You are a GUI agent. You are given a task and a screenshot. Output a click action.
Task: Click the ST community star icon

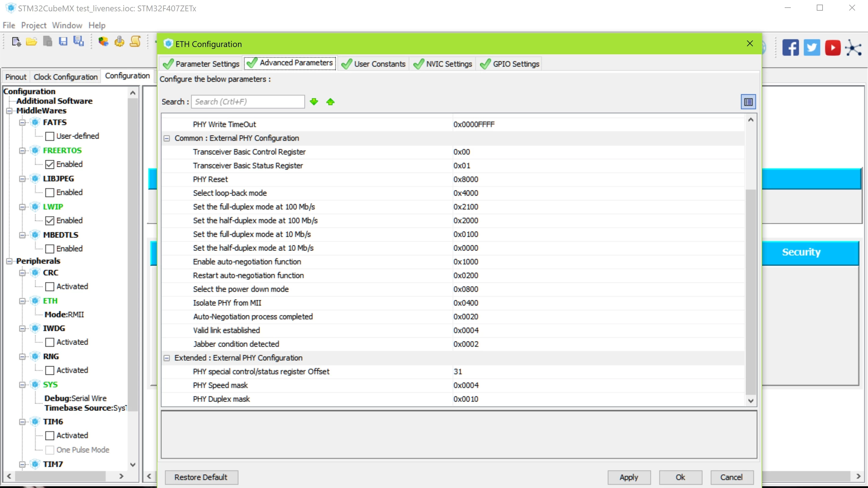(x=854, y=48)
